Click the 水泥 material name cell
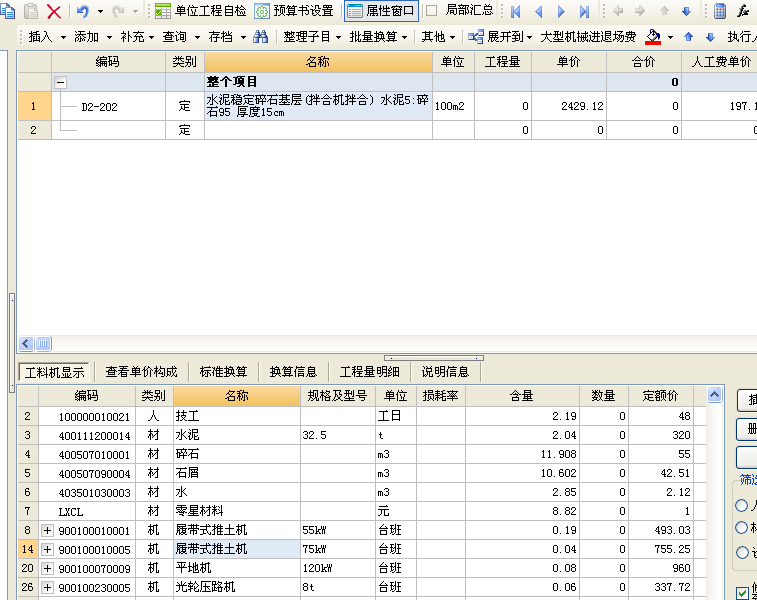757x600 pixels. click(x=237, y=435)
